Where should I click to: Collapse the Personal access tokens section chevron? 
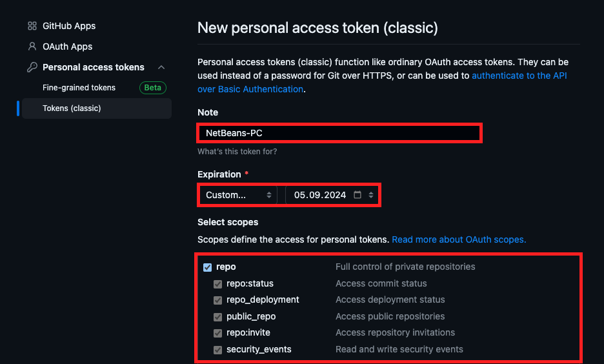(161, 68)
